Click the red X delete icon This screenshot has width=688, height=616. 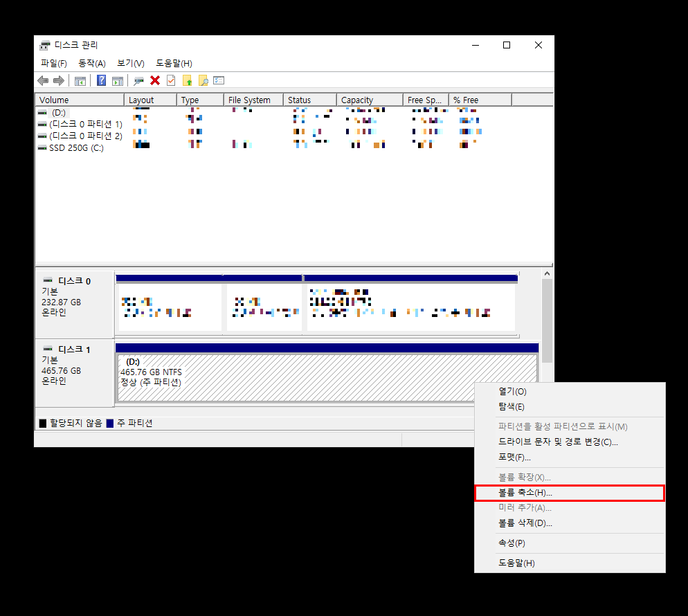coord(155,80)
